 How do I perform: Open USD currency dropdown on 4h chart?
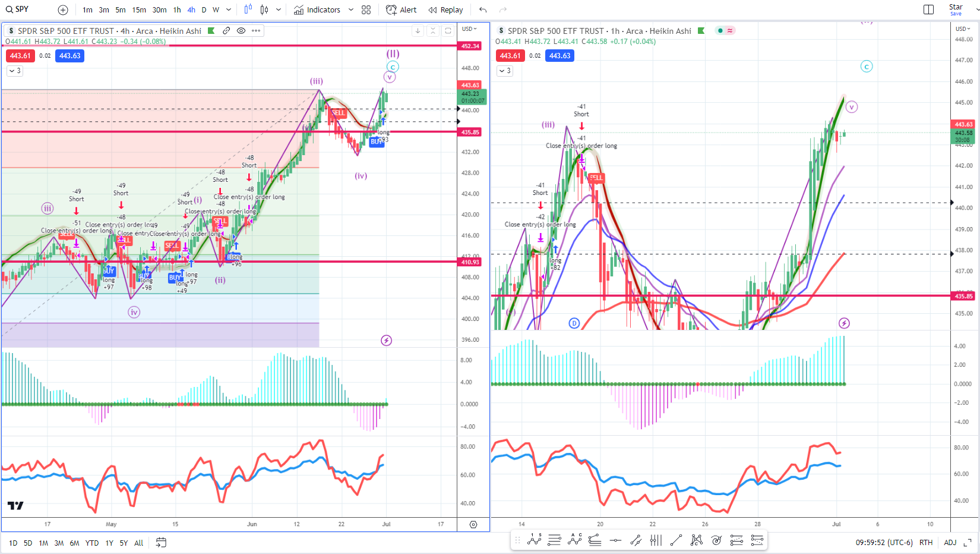(470, 29)
